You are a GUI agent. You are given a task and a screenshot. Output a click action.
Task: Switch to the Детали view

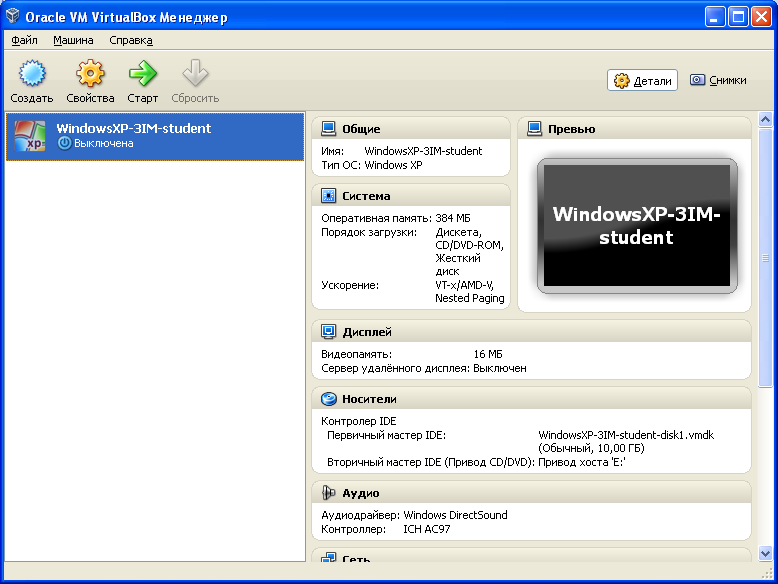pos(643,80)
